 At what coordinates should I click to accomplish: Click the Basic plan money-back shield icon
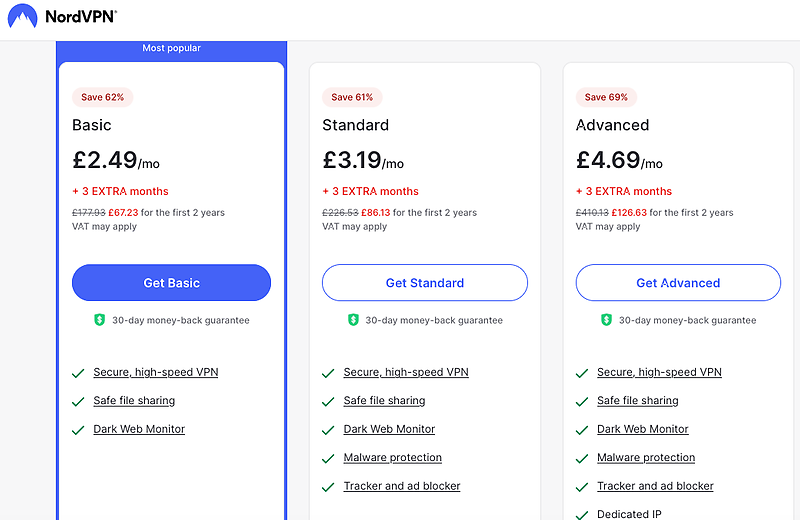tap(99, 320)
